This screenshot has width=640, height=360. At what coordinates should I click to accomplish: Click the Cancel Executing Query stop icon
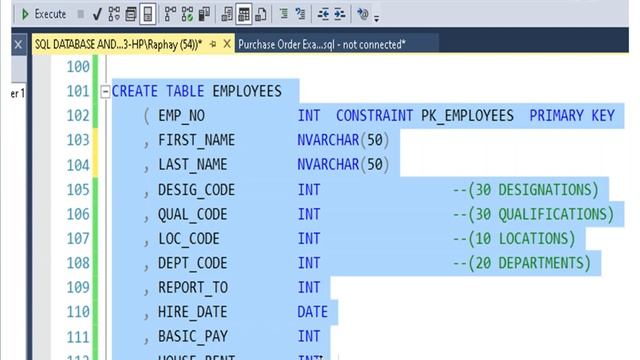pyautogui.click(x=81, y=14)
